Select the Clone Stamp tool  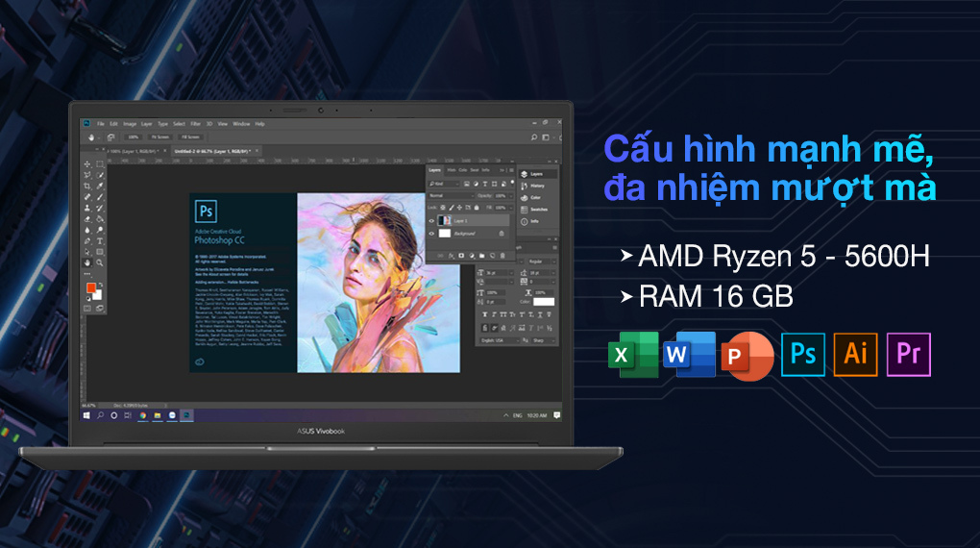86,208
